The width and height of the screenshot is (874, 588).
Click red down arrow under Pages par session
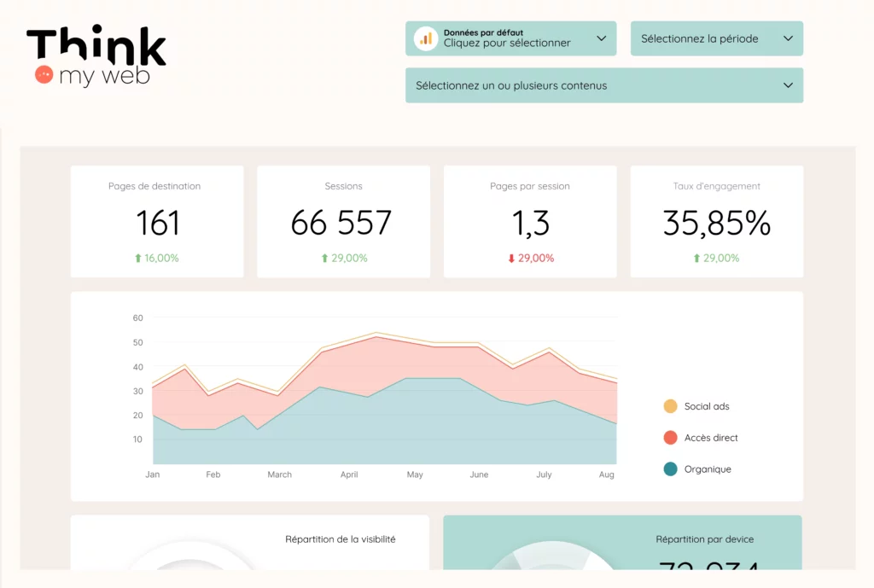(x=511, y=259)
